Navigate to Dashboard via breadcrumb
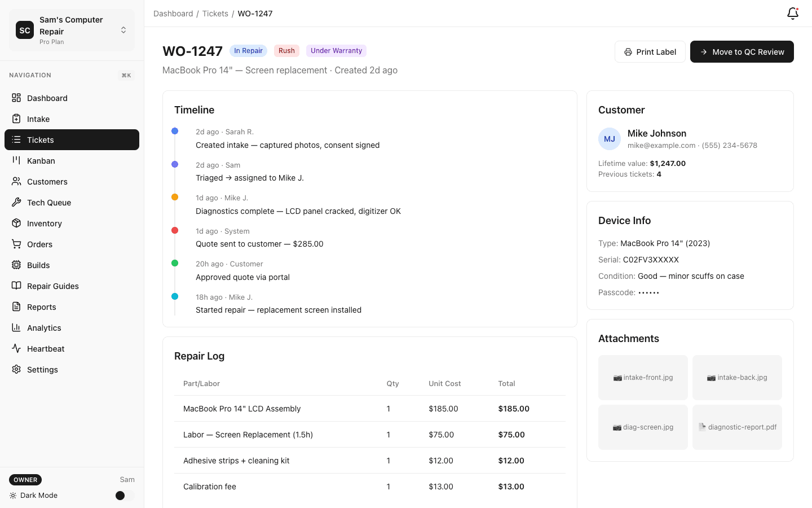 (173, 13)
